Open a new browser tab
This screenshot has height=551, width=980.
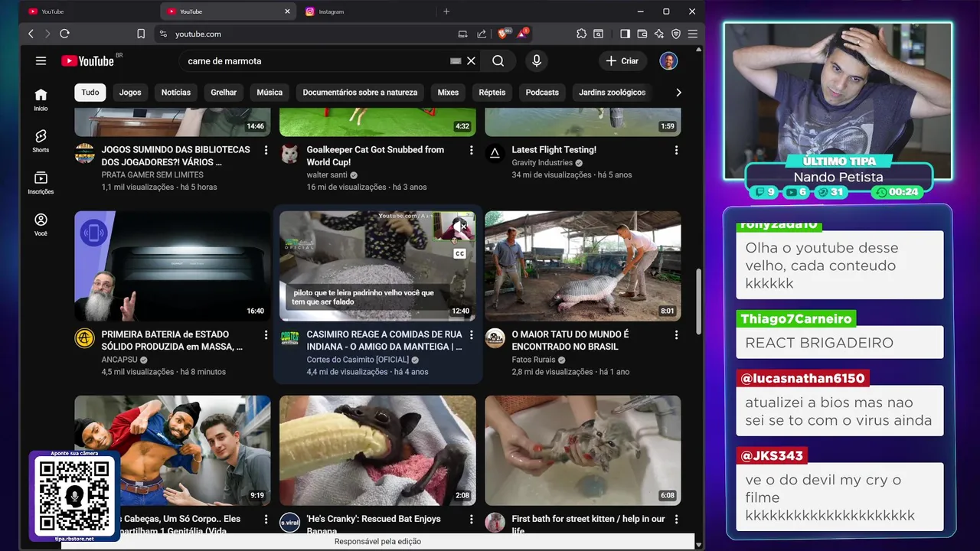coord(446,11)
